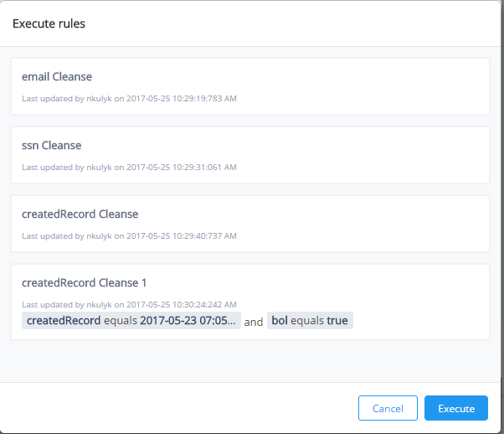
Task: Select the ssn Cleanse rule card
Action: click(250, 155)
